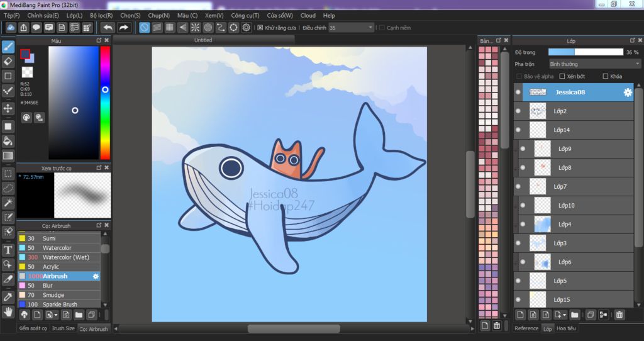644x341 pixels.
Task: Select the Sparkle Brush
Action: pos(58,305)
